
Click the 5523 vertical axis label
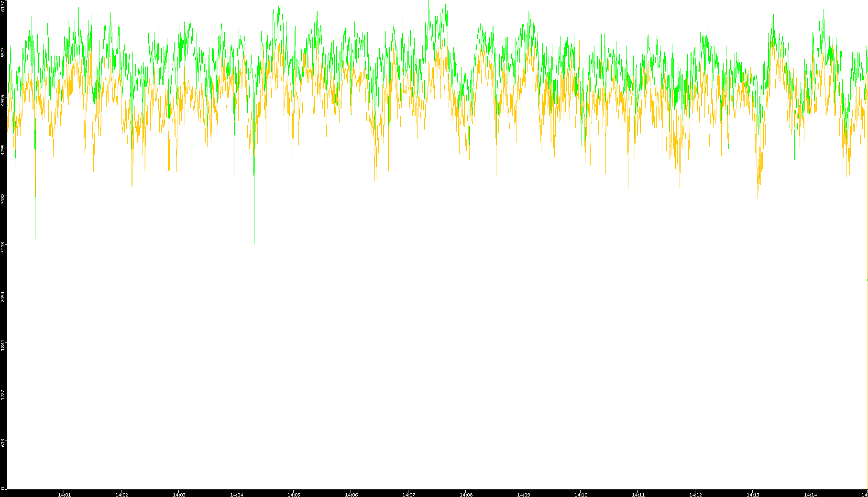[3, 52]
